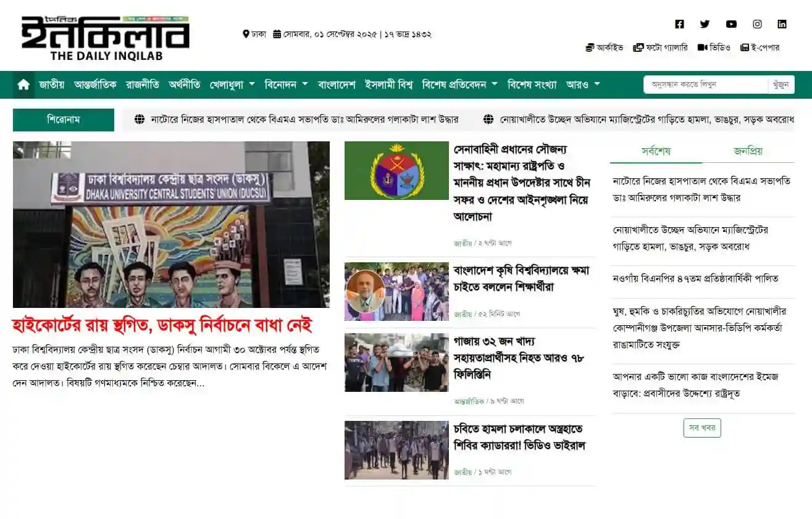812x519 pixels.
Task: Open the ভিডিও video section
Action: 714,48
